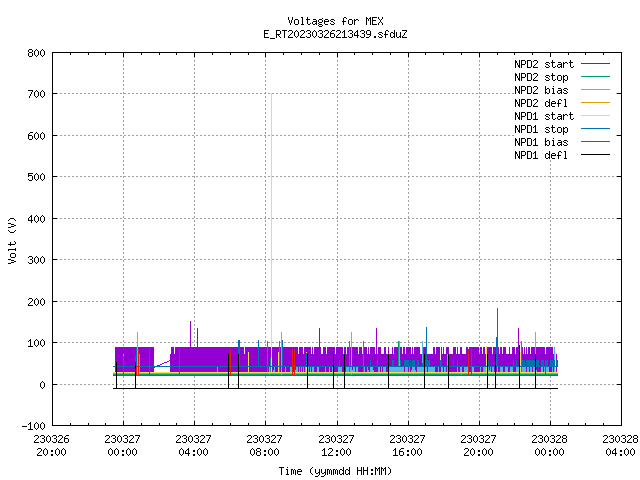Click the plot title Voltages for MEX
640x480 pixels.
(336, 21)
